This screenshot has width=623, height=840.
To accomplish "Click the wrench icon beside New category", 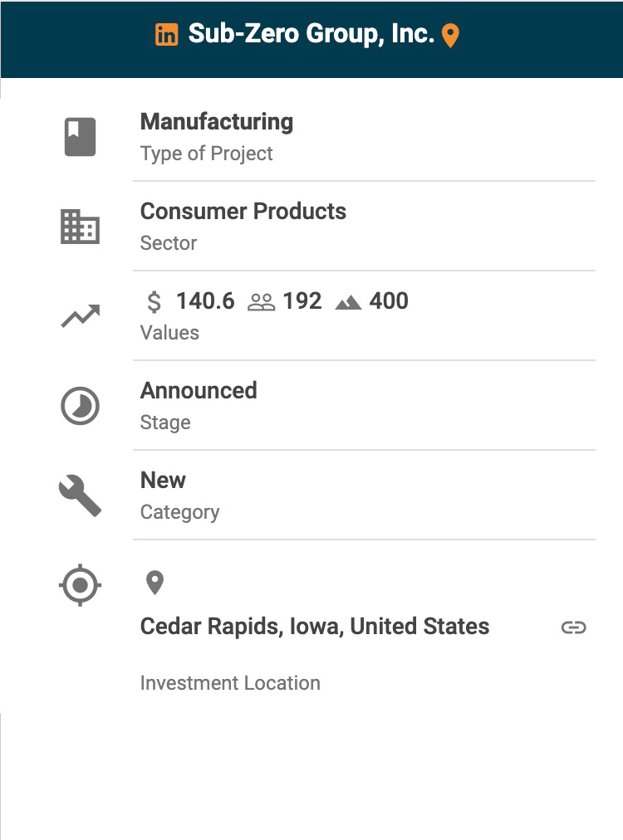I will (81, 496).
